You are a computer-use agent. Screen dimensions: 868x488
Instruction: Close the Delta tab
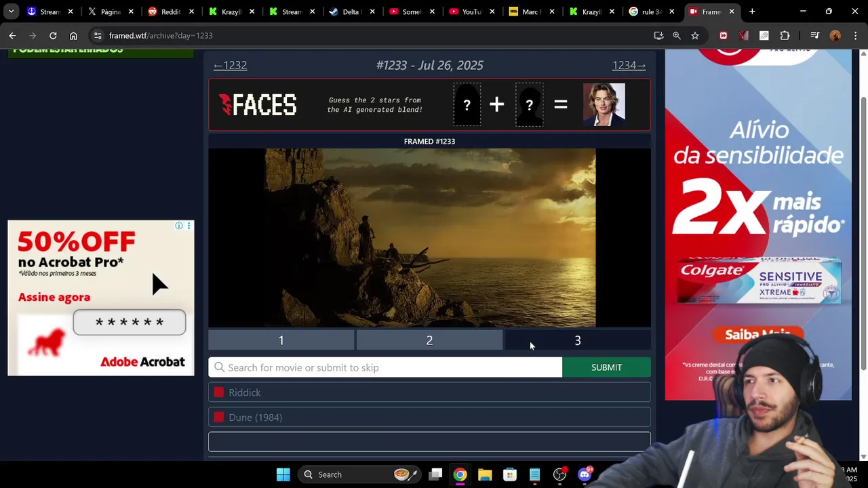point(372,12)
